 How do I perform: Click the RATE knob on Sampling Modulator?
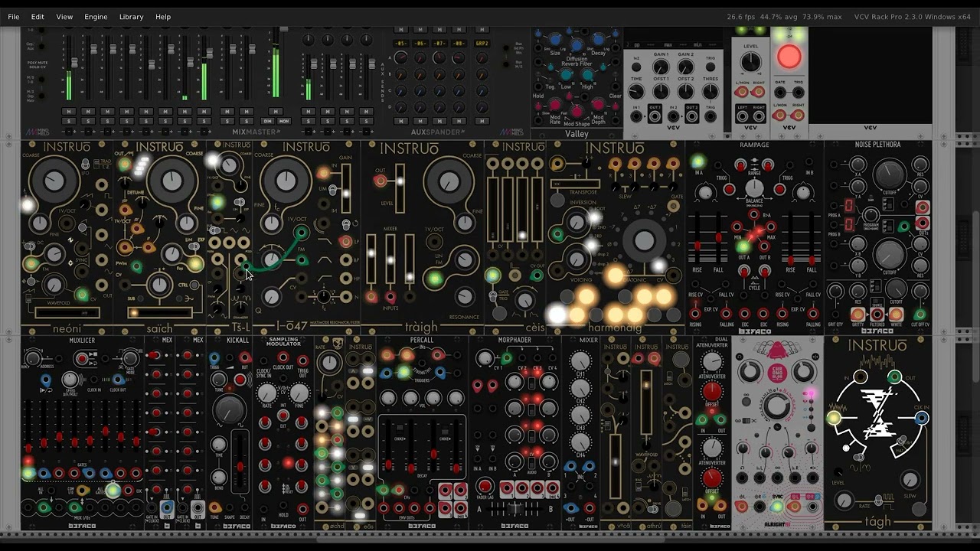click(x=266, y=394)
